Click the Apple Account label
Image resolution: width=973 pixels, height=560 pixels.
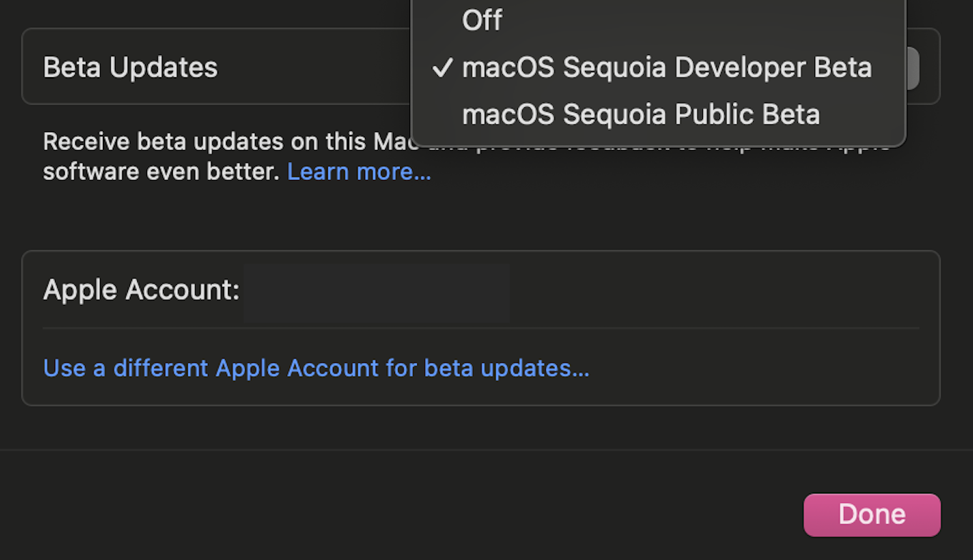pyautogui.click(x=141, y=289)
